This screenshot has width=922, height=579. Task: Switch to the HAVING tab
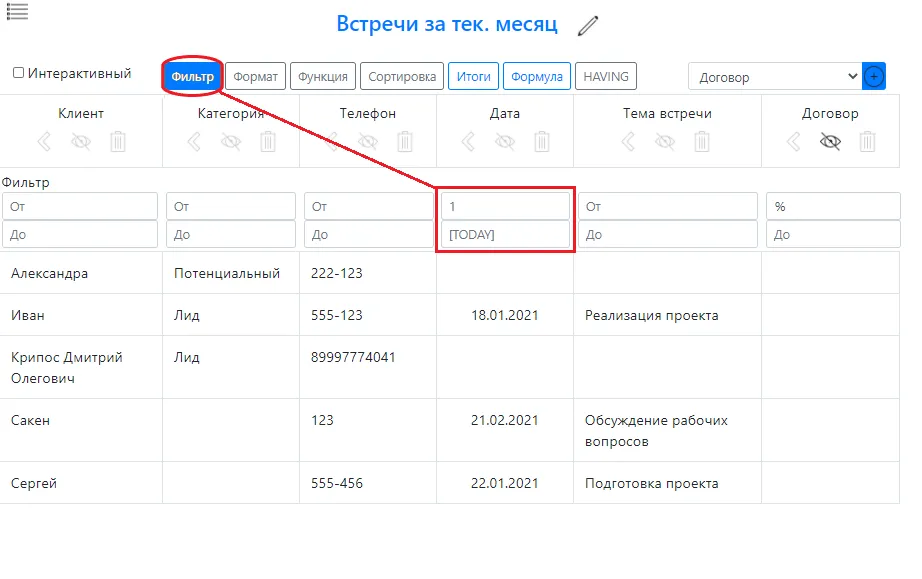click(606, 76)
